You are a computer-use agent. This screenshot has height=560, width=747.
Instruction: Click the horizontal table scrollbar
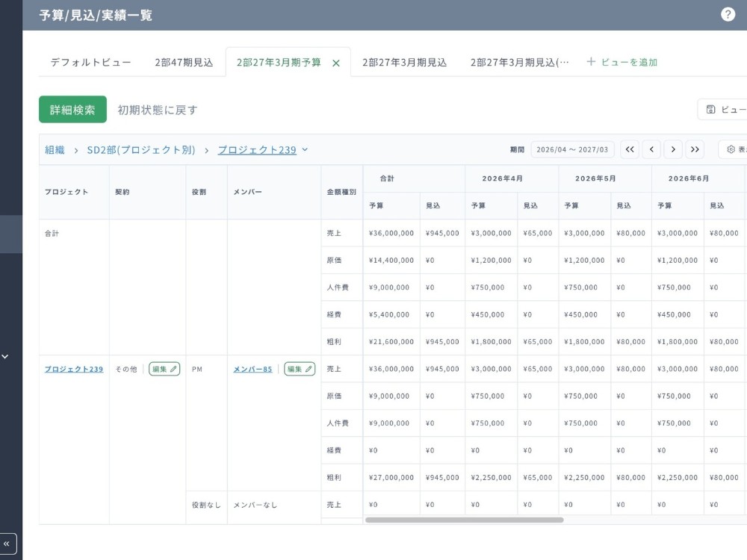tap(464, 520)
